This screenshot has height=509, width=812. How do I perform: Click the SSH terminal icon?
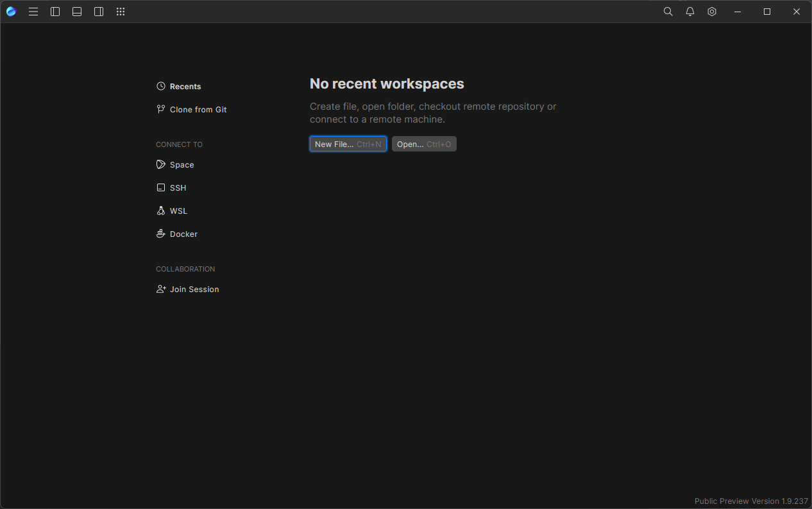click(x=161, y=187)
